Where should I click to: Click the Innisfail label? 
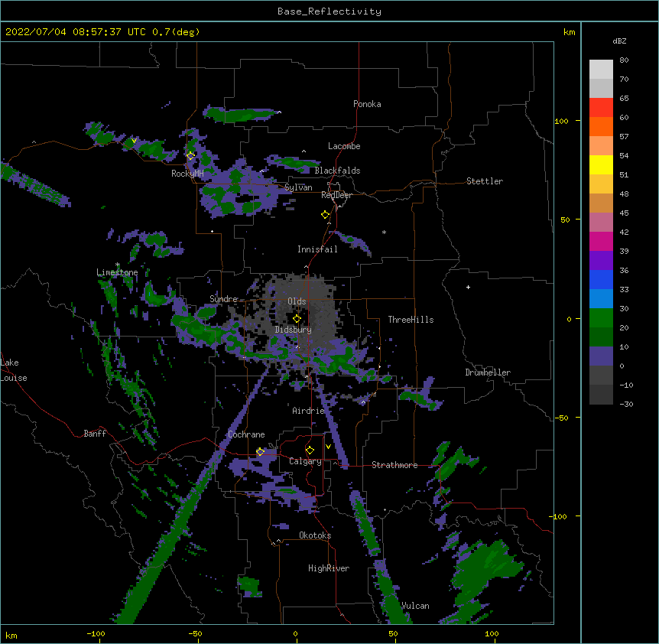(x=317, y=249)
